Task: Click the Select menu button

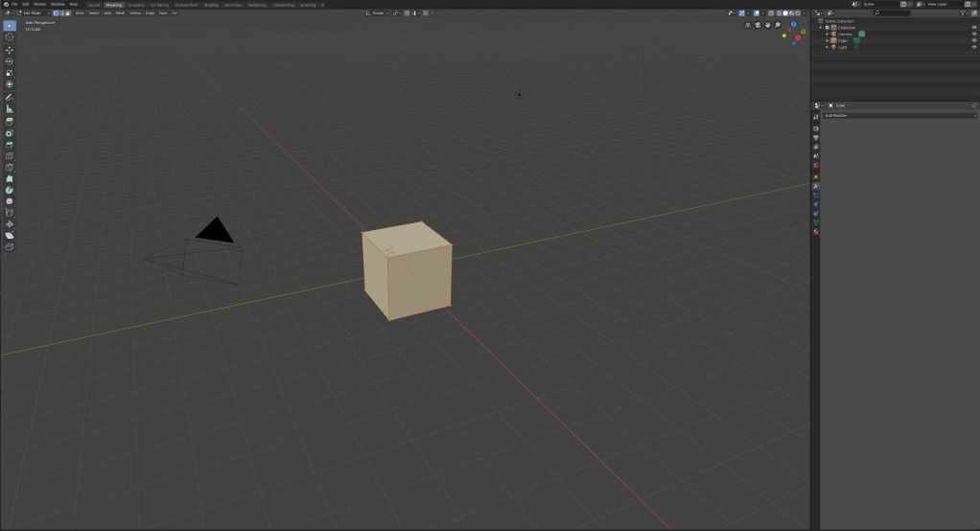Action: click(94, 13)
